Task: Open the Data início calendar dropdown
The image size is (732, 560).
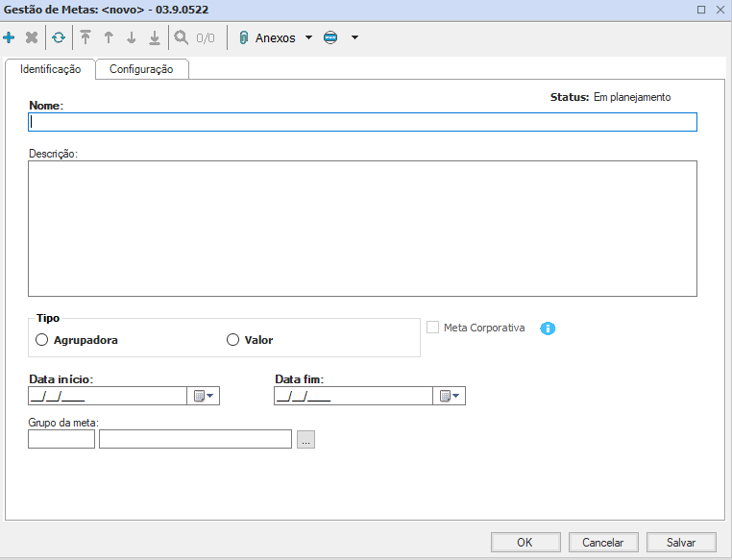Action: (206, 396)
